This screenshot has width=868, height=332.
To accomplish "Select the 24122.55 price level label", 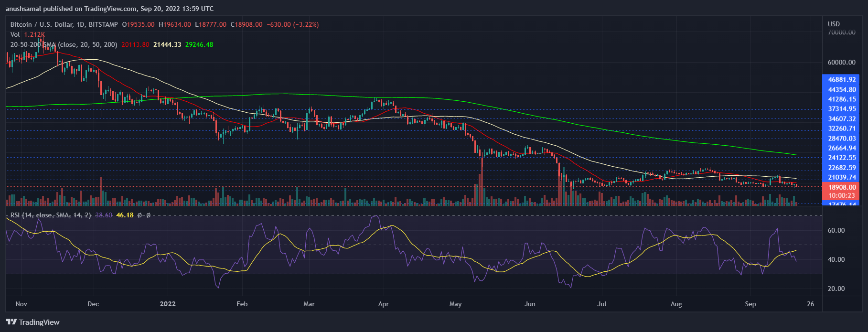I will tap(841, 158).
